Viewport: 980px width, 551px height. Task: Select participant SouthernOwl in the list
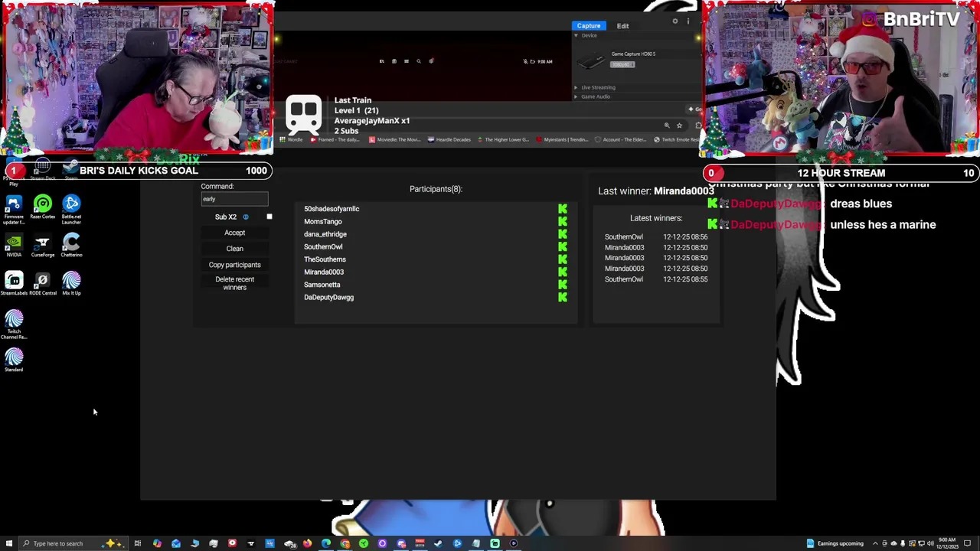click(x=323, y=247)
